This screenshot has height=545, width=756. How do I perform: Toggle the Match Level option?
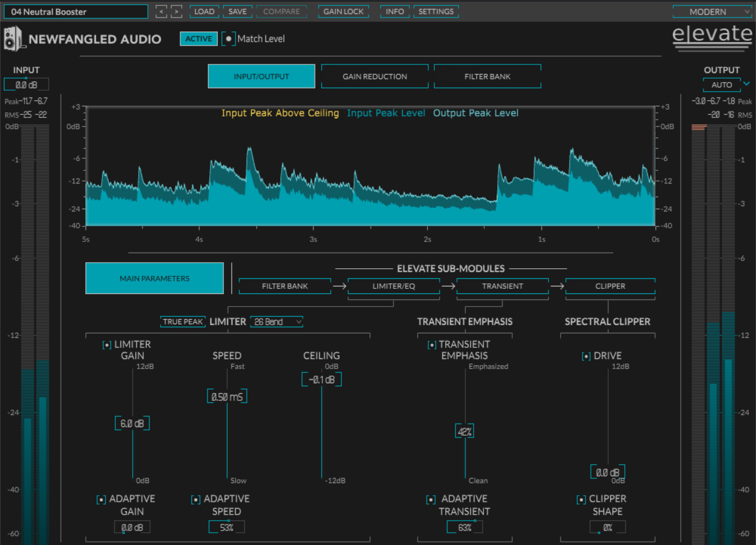click(229, 39)
